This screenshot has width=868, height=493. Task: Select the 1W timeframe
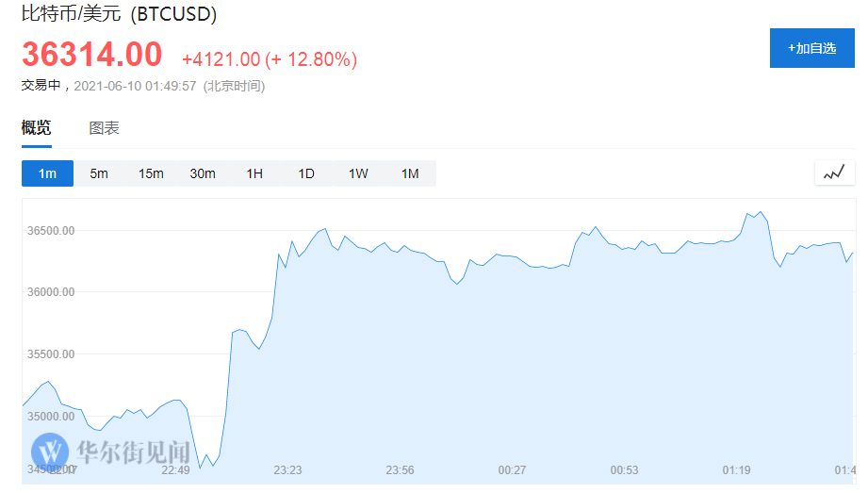coord(358,173)
